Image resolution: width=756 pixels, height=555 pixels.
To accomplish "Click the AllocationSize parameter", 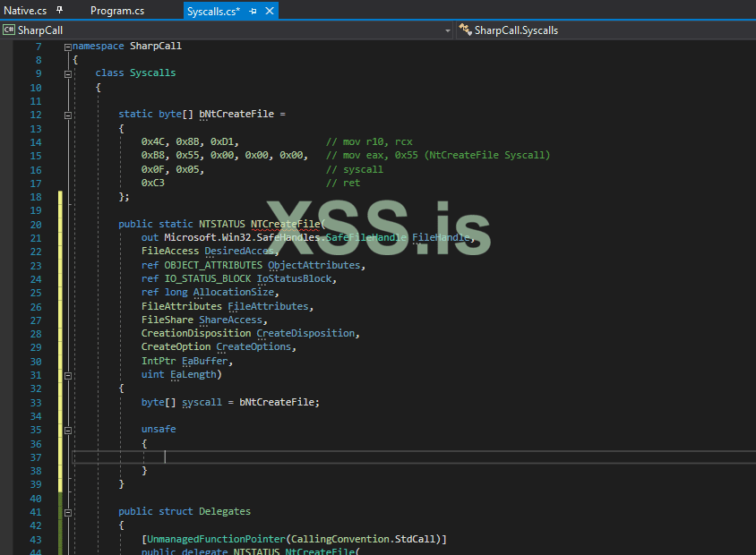I will pyautogui.click(x=234, y=292).
